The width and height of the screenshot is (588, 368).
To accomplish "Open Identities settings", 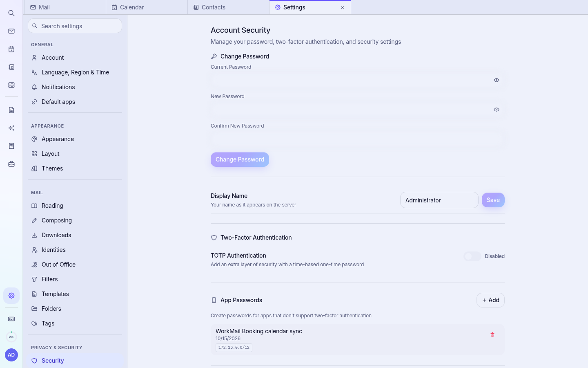I will click(x=75, y=250).
